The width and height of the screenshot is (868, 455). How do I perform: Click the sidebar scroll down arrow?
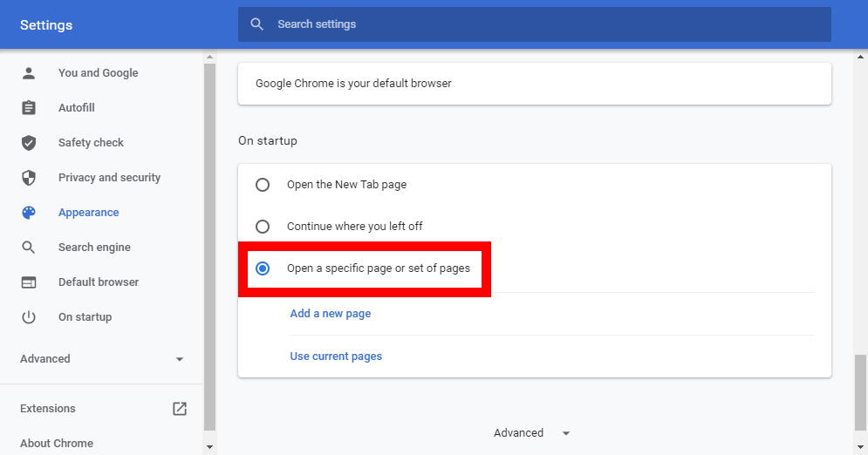coord(209,446)
